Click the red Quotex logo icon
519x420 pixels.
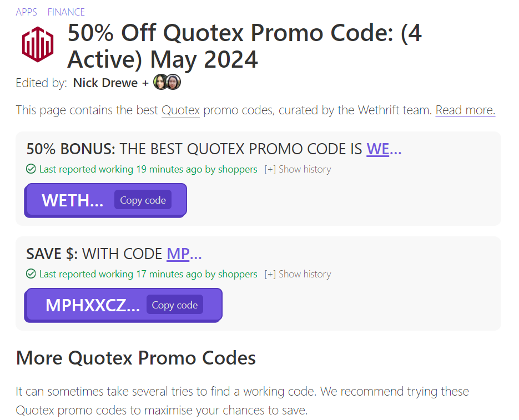(x=38, y=44)
